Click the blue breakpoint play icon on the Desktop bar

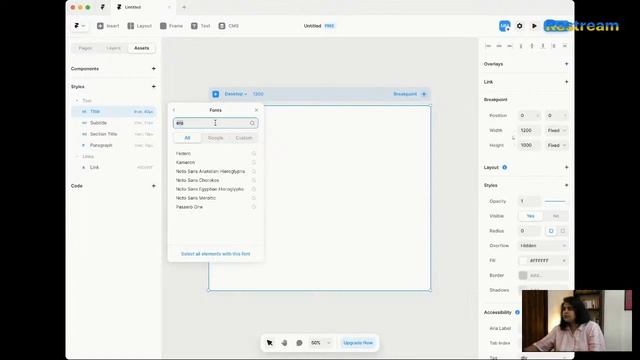(x=216, y=94)
